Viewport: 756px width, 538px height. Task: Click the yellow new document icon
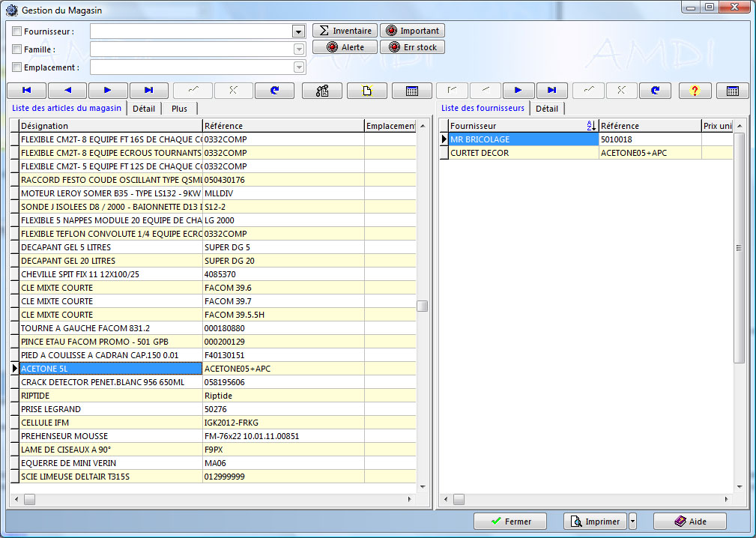[x=367, y=91]
